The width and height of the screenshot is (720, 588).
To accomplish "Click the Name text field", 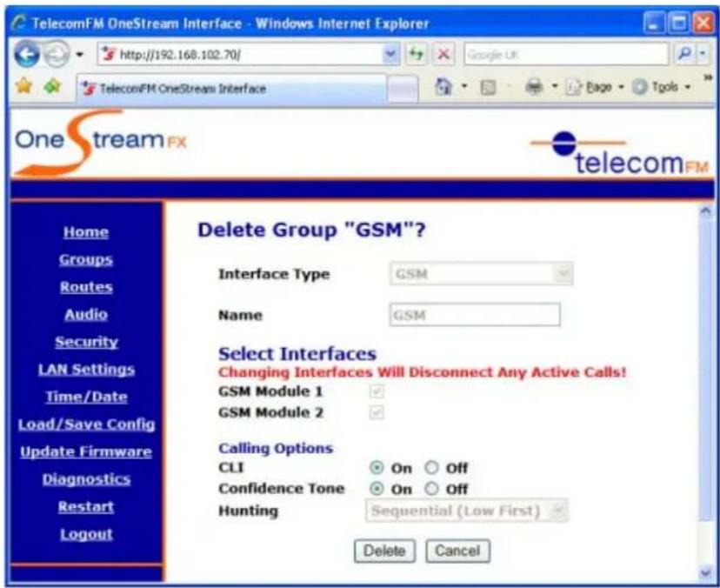I will coord(475,315).
